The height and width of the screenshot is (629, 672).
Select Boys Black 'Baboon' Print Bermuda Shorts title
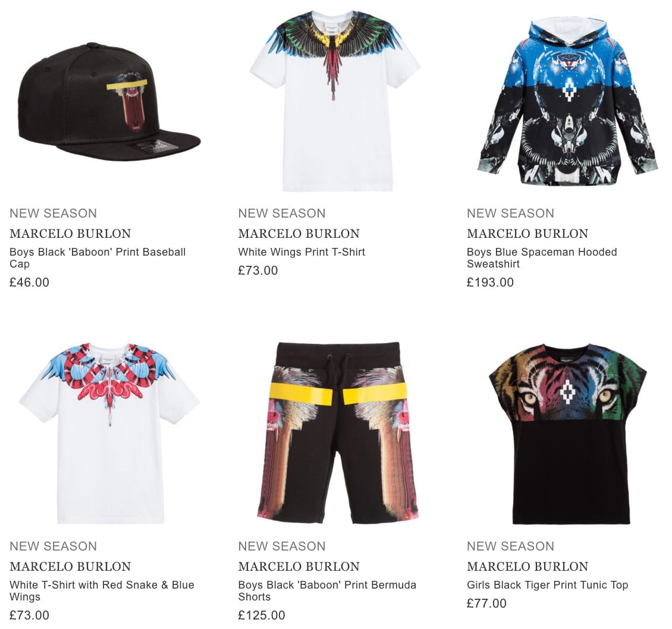[x=327, y=590]
